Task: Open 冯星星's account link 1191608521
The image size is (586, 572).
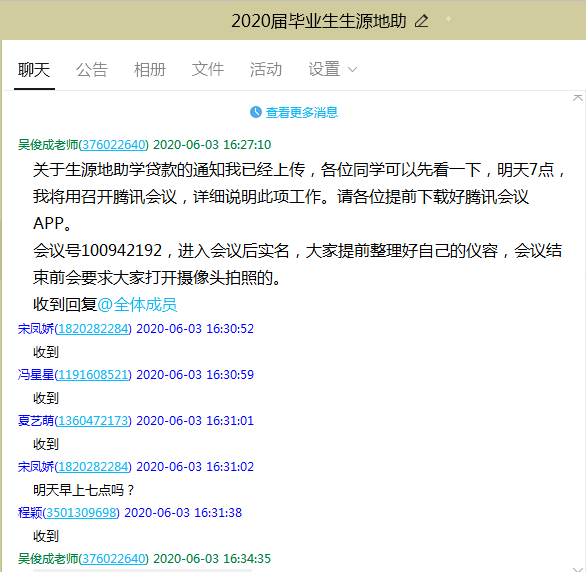Action: coord(93,375)
